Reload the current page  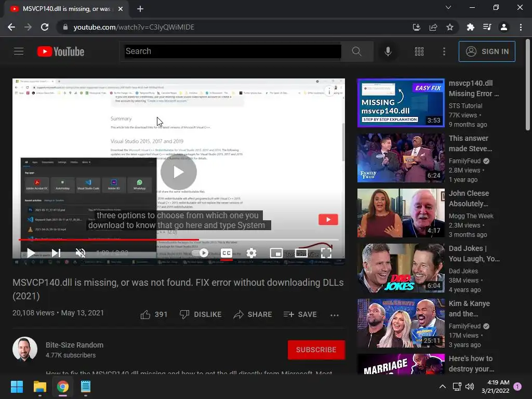click(45, 27)
